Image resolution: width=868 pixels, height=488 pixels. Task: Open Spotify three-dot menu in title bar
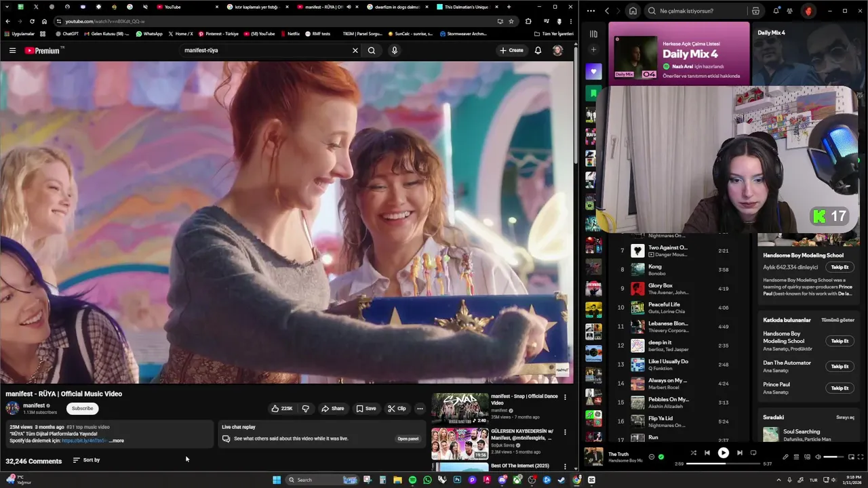[591, 11]
